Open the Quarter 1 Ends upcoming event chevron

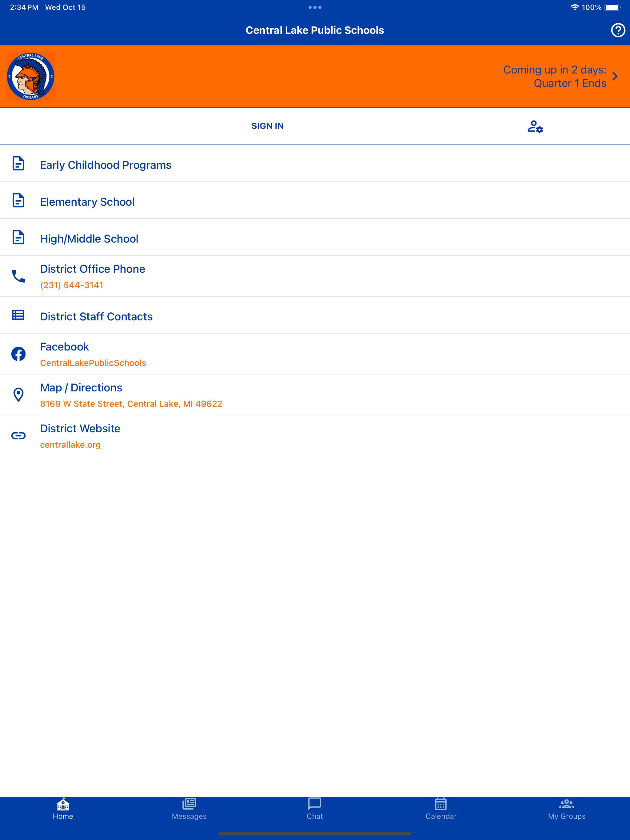pos(615,76)
